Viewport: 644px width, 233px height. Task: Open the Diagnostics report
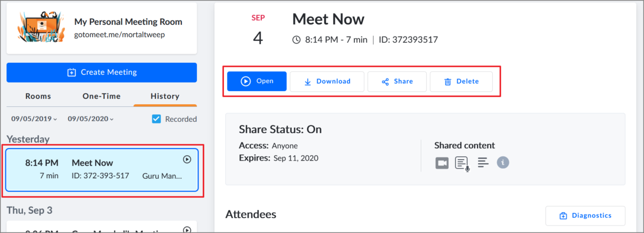pos(585,216)
